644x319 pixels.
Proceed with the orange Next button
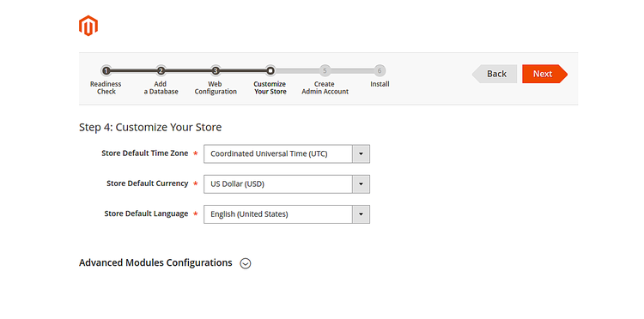pos(544,74)
